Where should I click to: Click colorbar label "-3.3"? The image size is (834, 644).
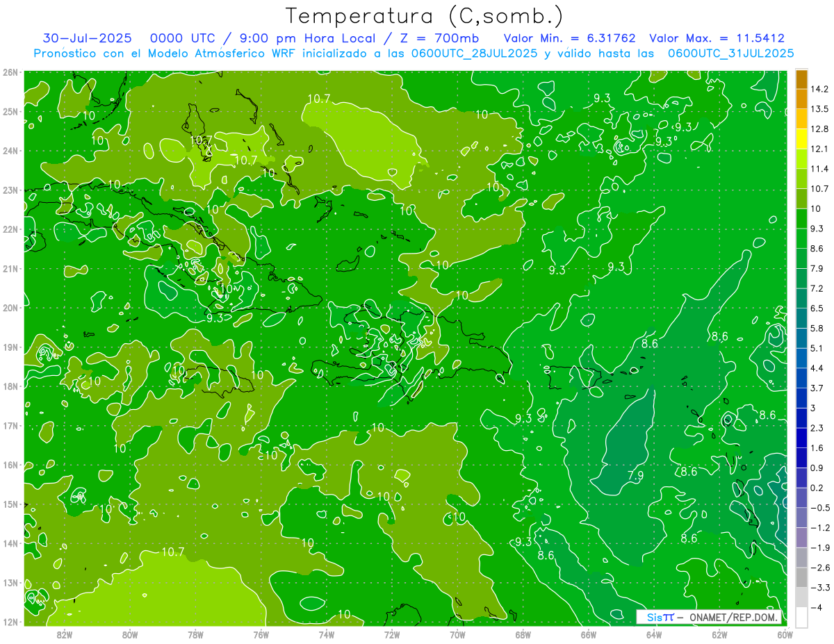coord(820,588)
